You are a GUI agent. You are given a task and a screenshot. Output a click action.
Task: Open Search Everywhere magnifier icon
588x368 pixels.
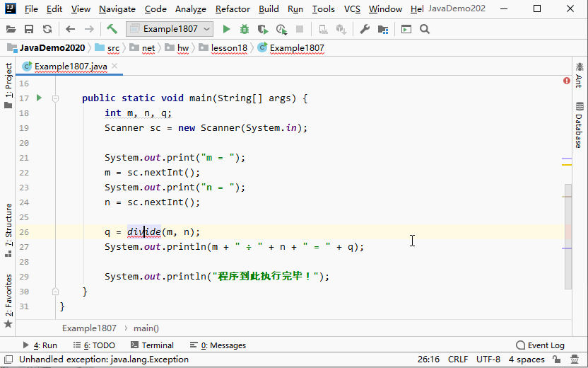coord(425,29)
